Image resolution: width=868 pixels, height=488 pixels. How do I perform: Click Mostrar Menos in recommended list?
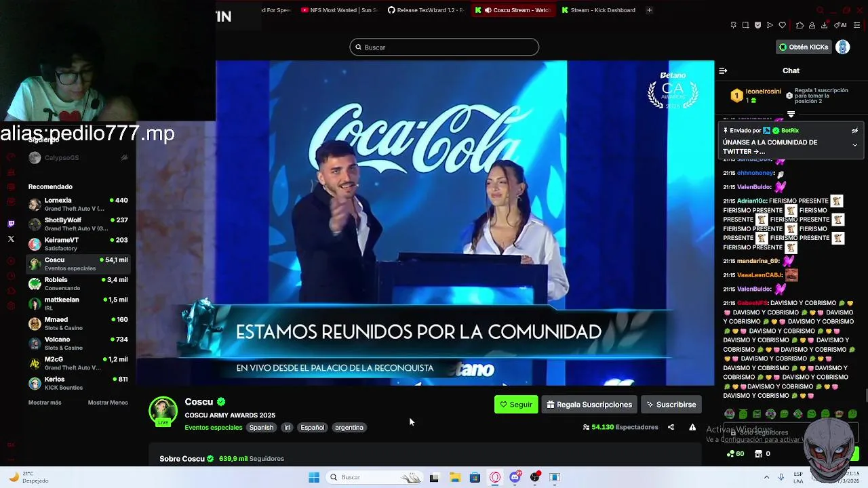108,403
